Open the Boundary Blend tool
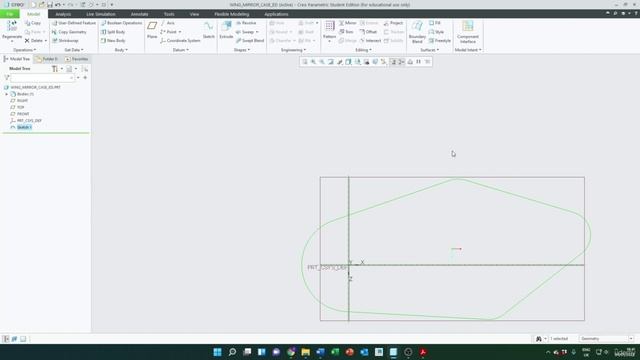This screenshot has height=360, width=640. point(417,32)
